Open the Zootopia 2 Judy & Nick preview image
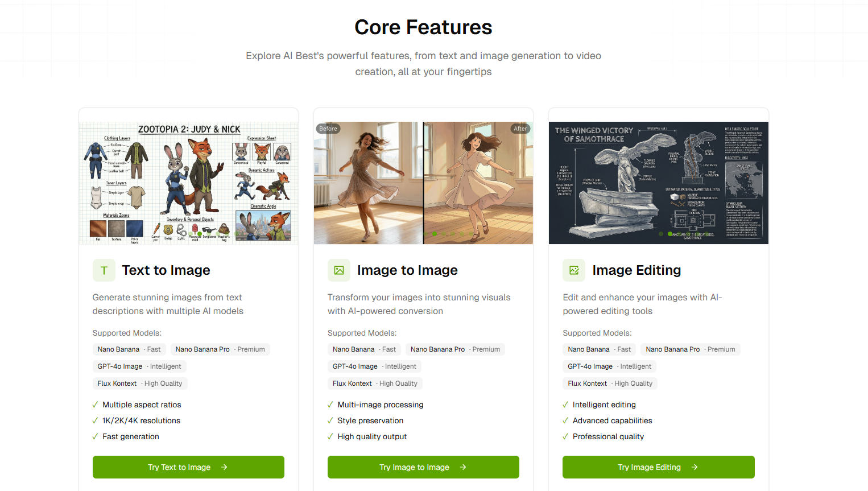Screen dimensions: 868x491 click(x=188, y=183)
